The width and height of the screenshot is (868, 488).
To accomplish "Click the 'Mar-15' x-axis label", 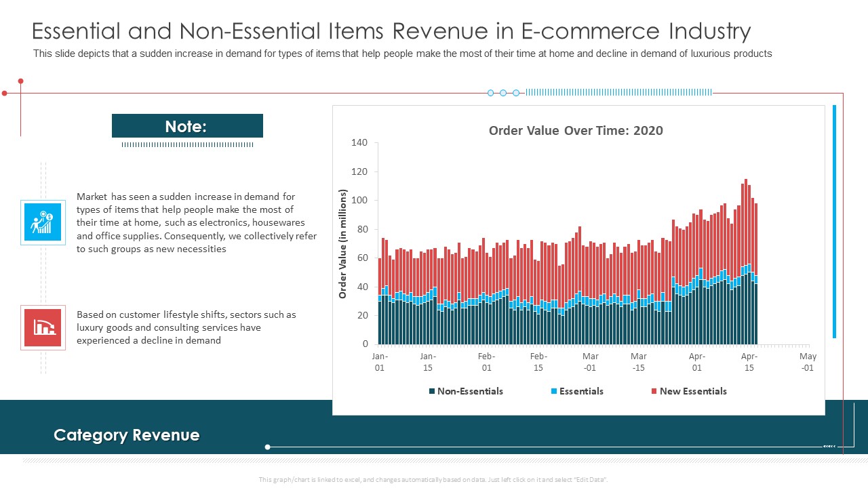I will tap(639, 362).
